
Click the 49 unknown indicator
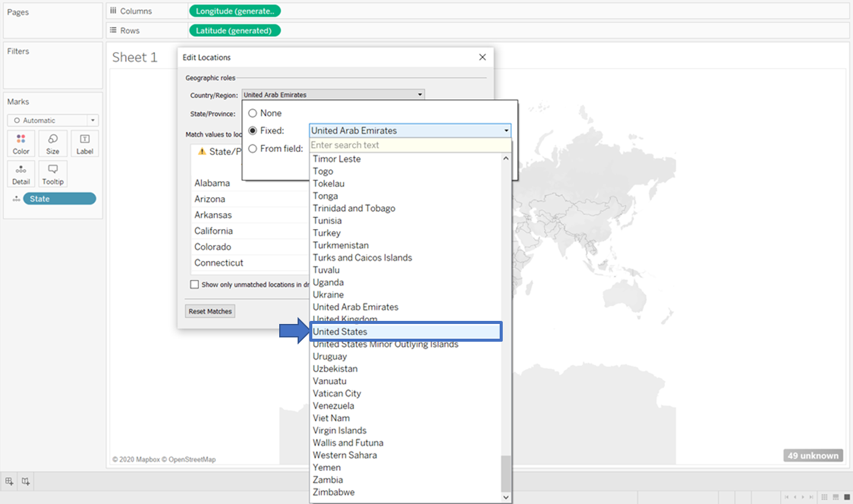click(x=813, y=456)
